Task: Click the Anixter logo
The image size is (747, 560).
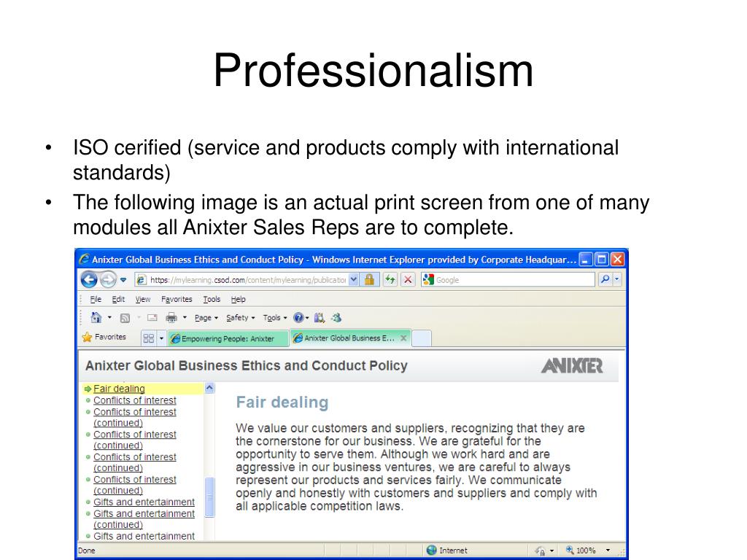Action: click(572, 366)
